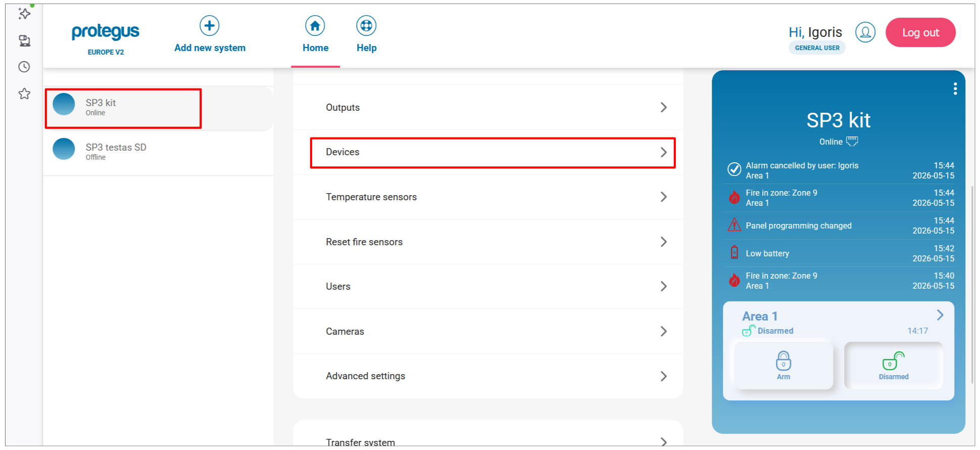Click the 'Alarm cancelled by user: Igoris' event
Image resolution: width=980 pixels, height=450 pixels.
(802, 165)
